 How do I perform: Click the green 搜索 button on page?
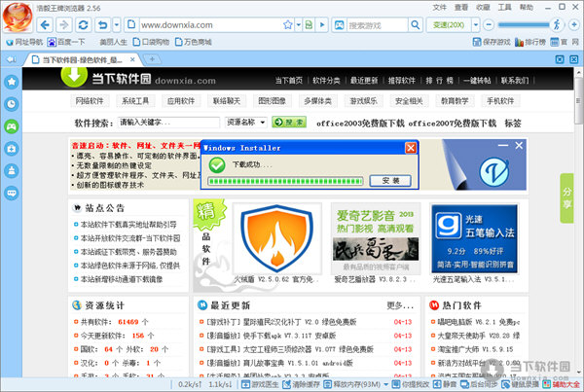(289, 123)
